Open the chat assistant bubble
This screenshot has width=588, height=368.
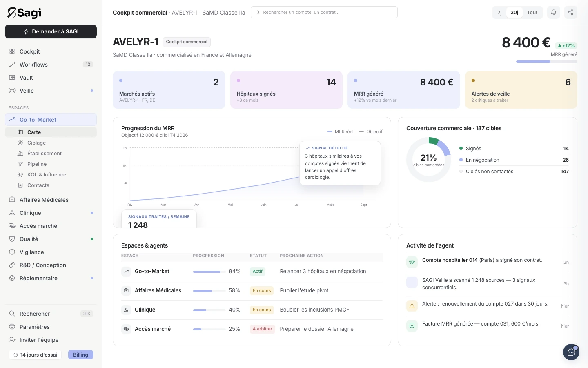click(571, 352)
